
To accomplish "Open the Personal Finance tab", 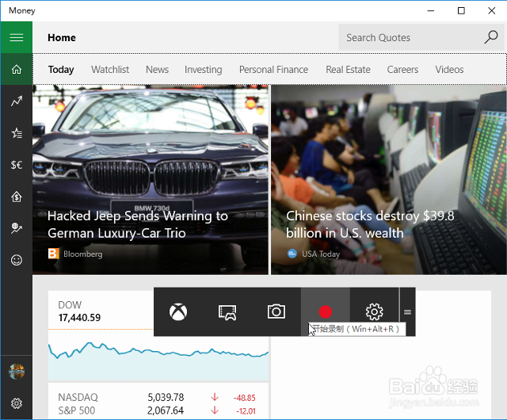I will 273,69.
